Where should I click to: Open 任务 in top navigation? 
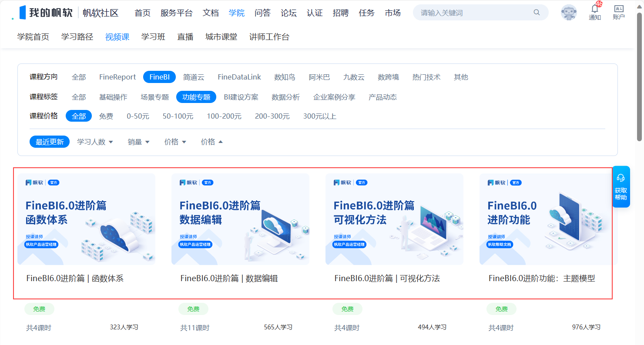point(366,13)
